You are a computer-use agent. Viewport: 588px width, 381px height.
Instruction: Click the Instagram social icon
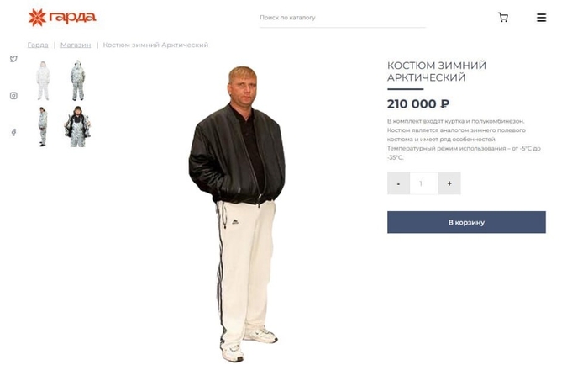click(13, 96)
